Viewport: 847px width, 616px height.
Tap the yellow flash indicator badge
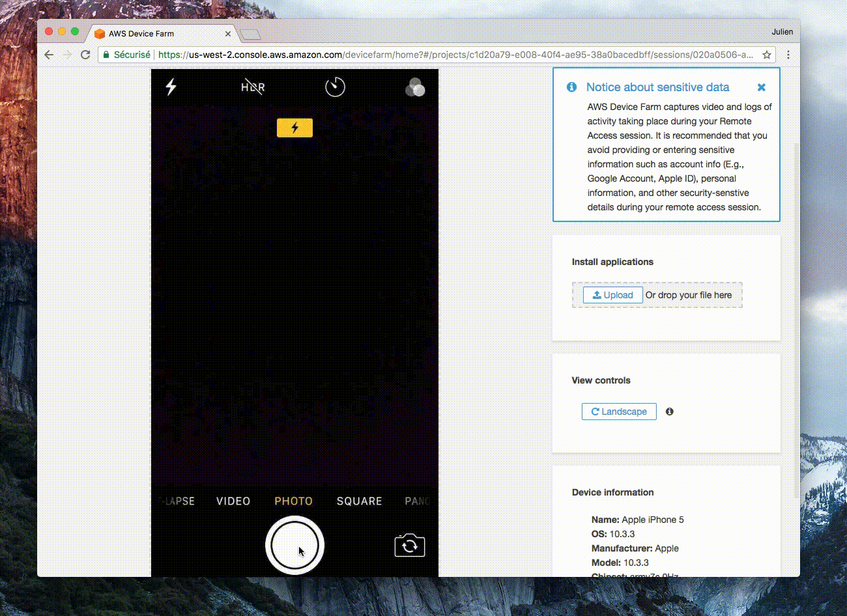click(294, 128)
